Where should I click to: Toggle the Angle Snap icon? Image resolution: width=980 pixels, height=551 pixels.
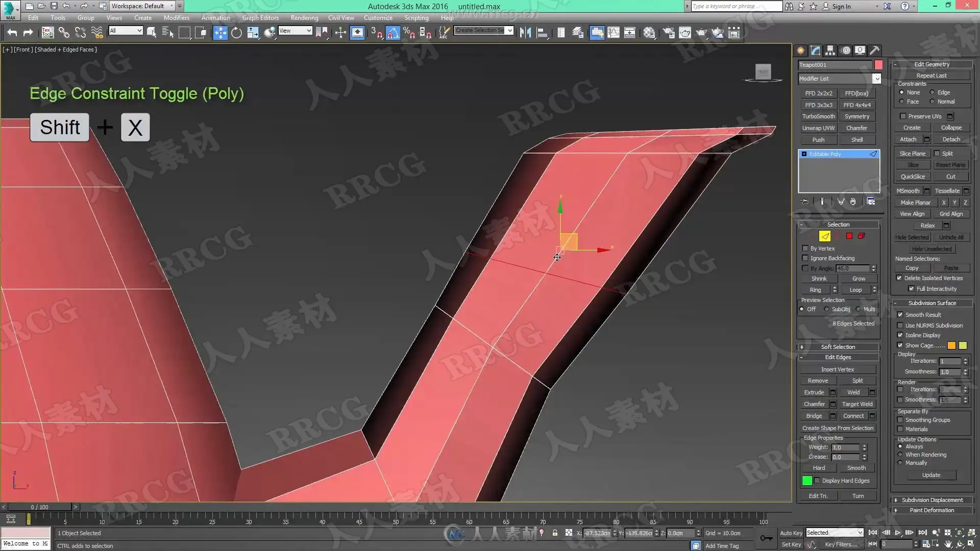tap(393, 33)
